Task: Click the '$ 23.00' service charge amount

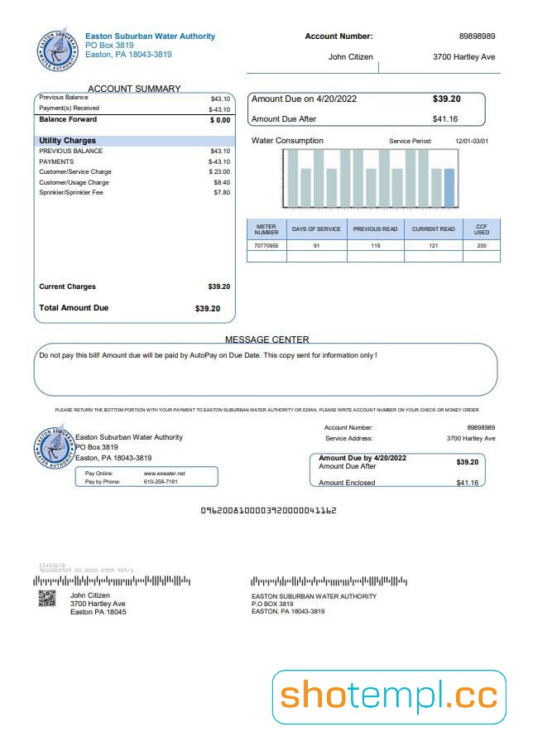Action: click(220, 171)
